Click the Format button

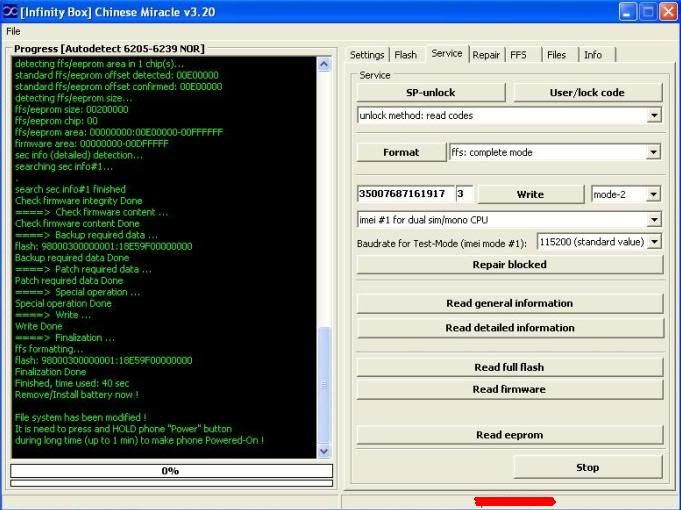tap(401, 152)
